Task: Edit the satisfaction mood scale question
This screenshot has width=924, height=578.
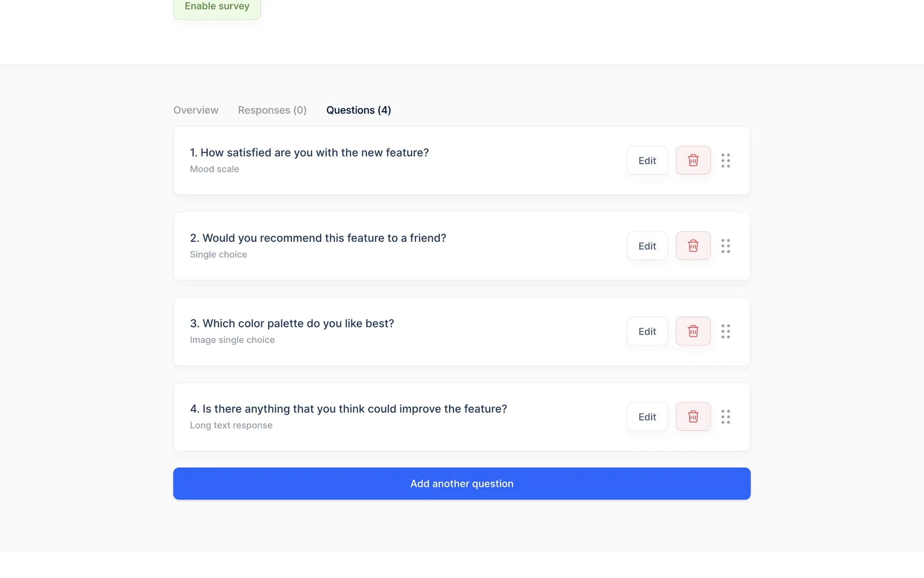Action: pyautogui.click(x=647, y=160)
